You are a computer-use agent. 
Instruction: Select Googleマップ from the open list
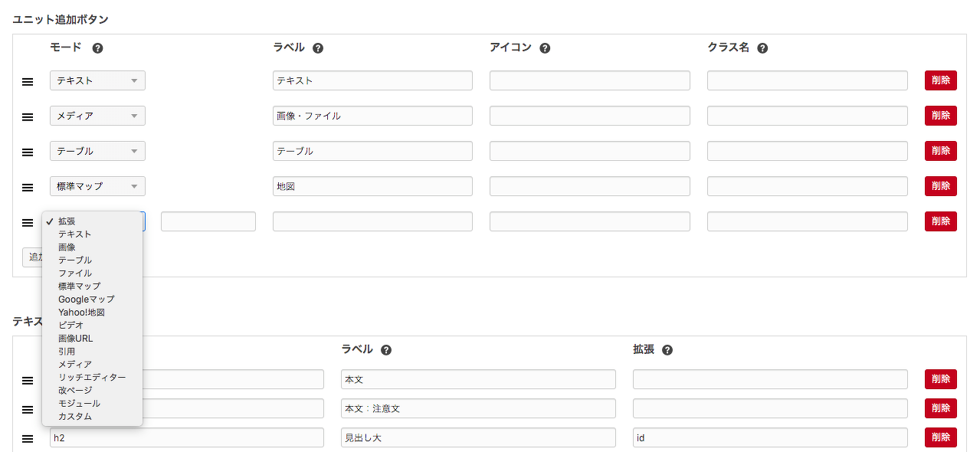coord(86,299)
